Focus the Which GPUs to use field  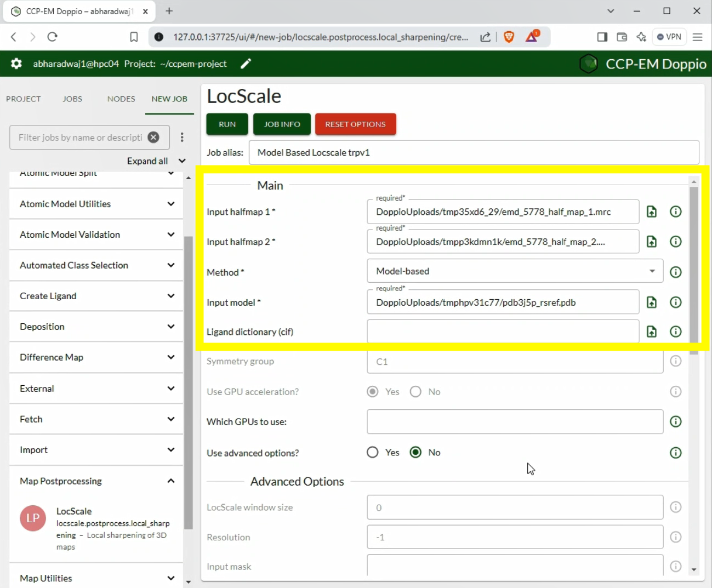click(x=515, y=422)
